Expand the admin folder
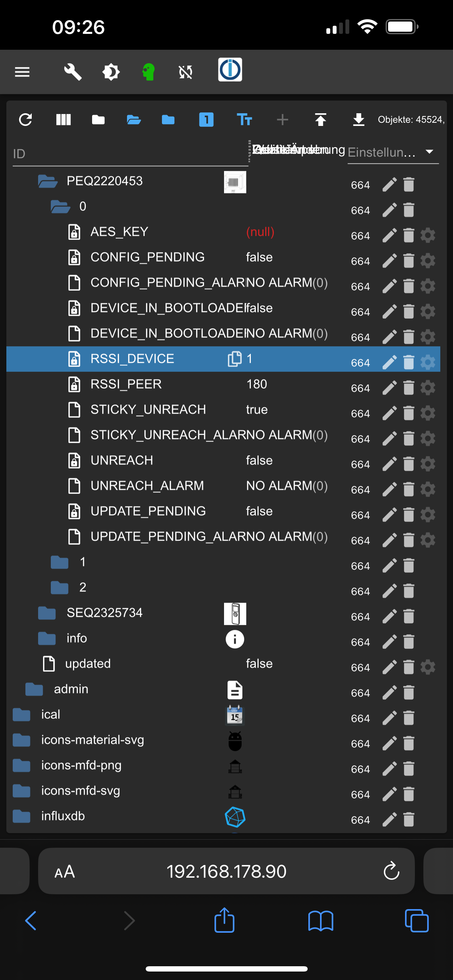The image size is (453, 980). point(34,689)
